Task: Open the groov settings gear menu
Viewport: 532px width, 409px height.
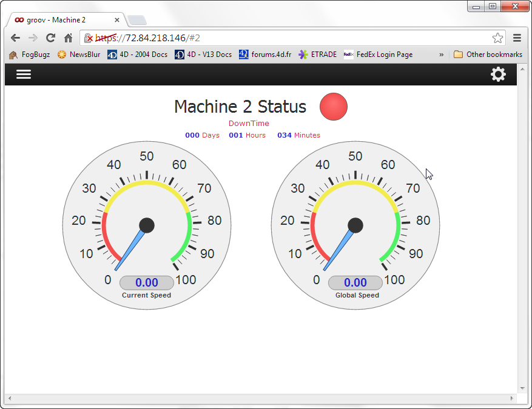Action: [x=498, y=74]
